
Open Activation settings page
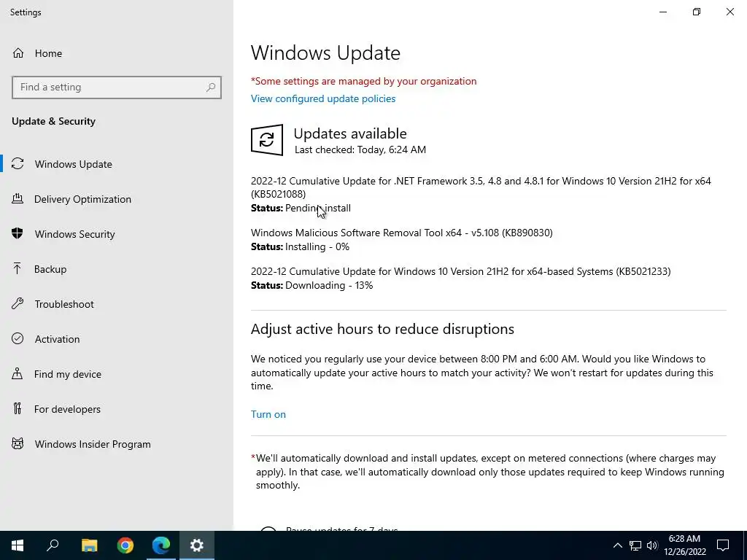pyautogui.click(x=117, y=339)
